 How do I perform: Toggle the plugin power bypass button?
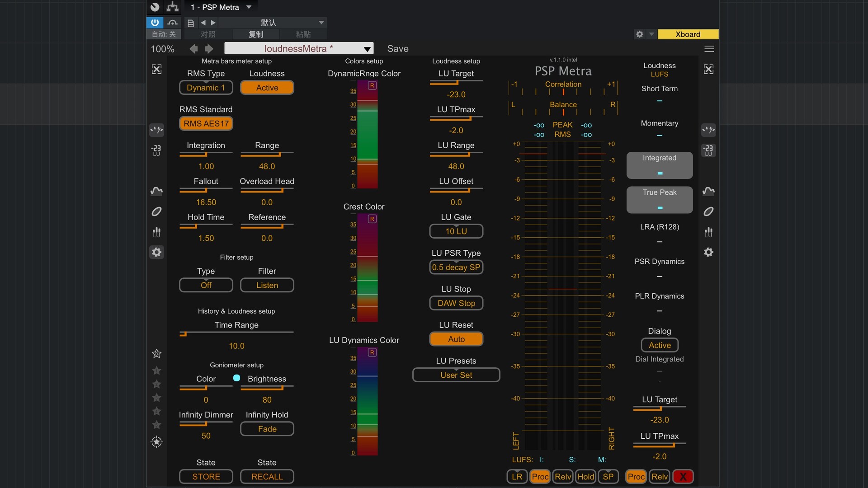[155, 23]
